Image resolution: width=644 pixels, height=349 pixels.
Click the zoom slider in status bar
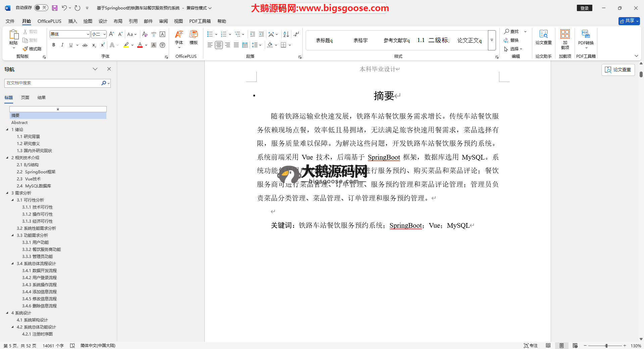(606, 346)
